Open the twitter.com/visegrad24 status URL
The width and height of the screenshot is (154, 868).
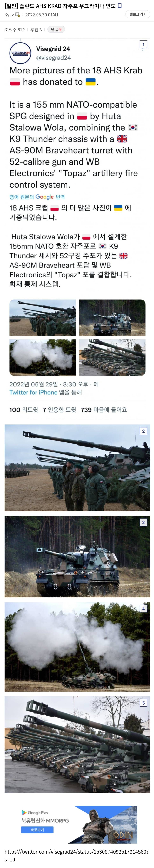pyautogui.click(x=77, y=855)
